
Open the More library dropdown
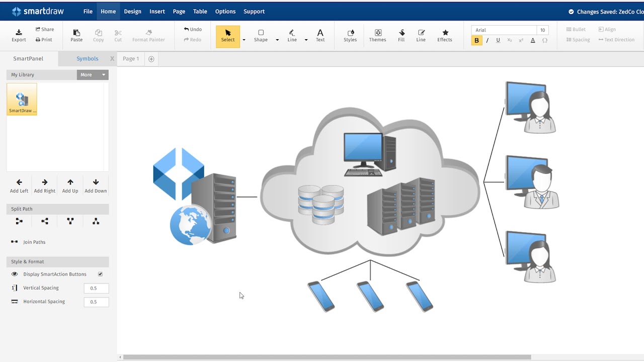(x=93, y=75)
